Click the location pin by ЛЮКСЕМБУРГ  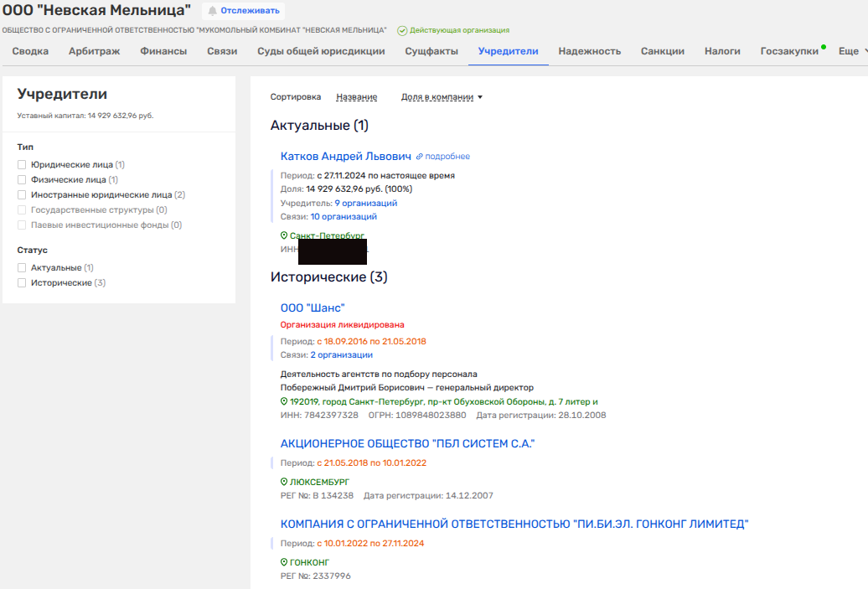[x=284, y=482]
